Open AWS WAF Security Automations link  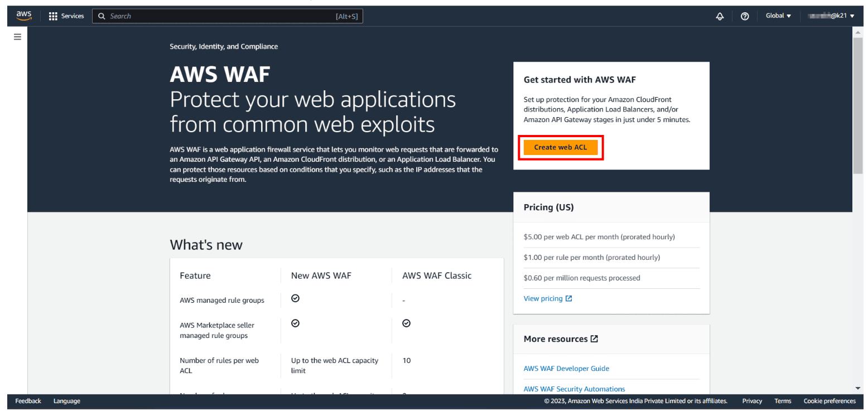coord(574,389)
